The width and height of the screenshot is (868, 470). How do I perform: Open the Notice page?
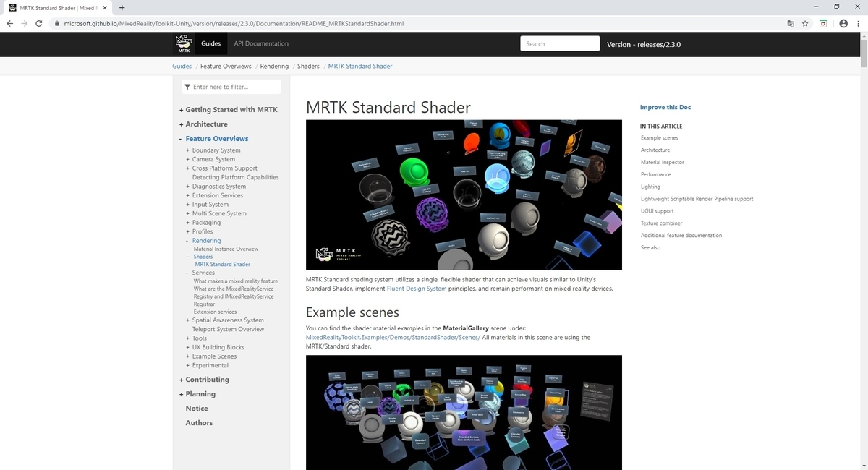click(x=197, y=409)
